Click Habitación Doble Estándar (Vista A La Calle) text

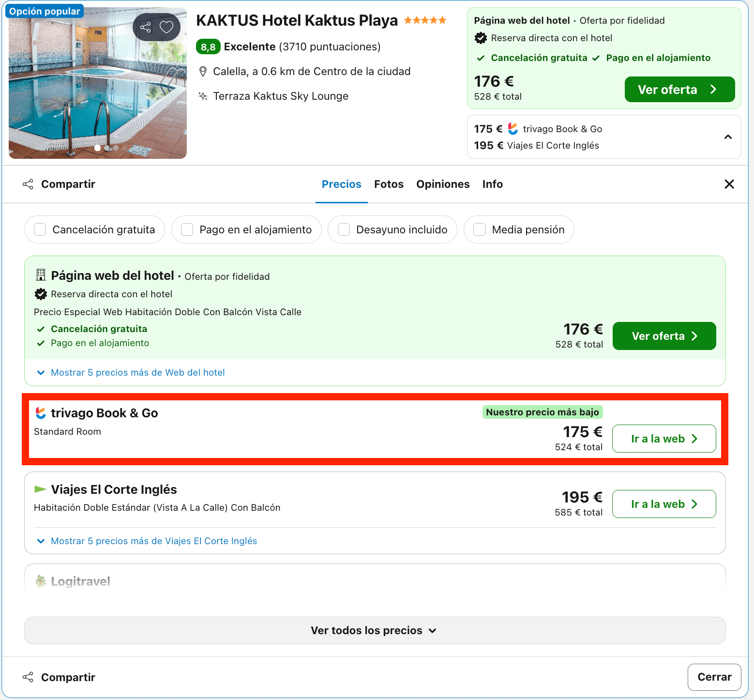coord(157,507)
